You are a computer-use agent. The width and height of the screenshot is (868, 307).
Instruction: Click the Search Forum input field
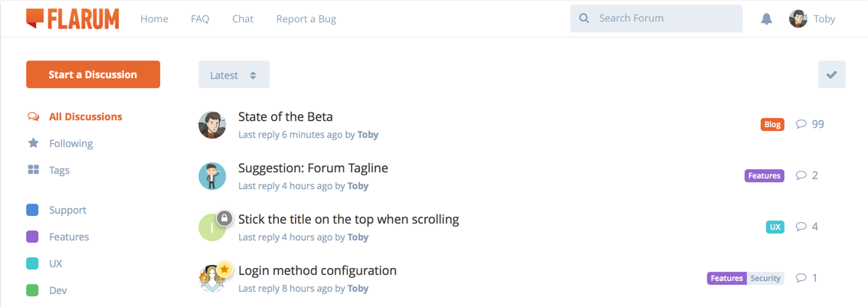[657, 19]
